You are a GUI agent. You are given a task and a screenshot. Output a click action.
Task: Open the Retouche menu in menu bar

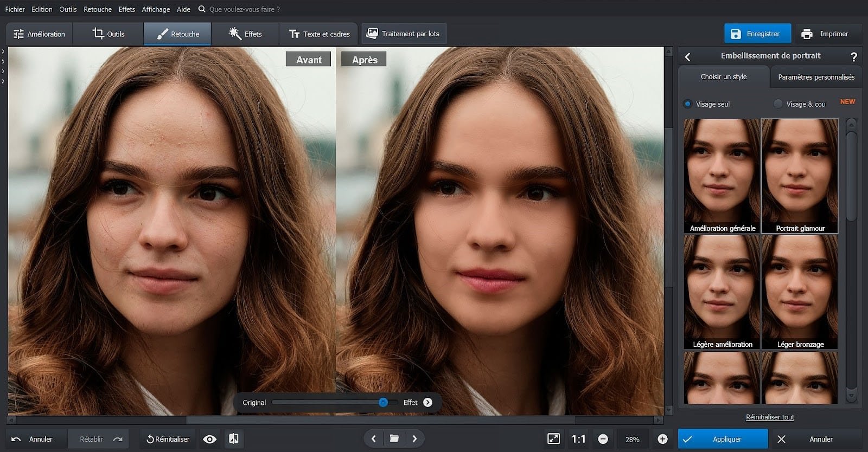[x=98, y=9]
